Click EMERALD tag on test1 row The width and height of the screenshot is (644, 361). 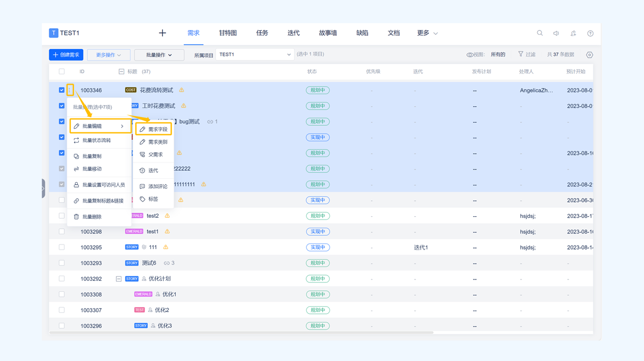point(134,231)
